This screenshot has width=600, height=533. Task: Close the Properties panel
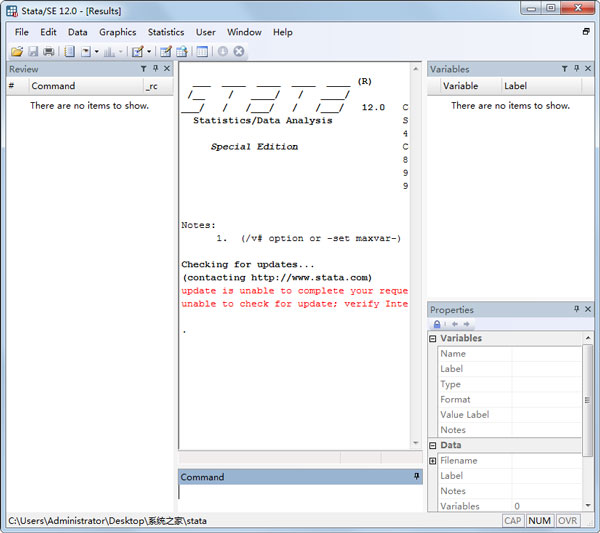588,309
